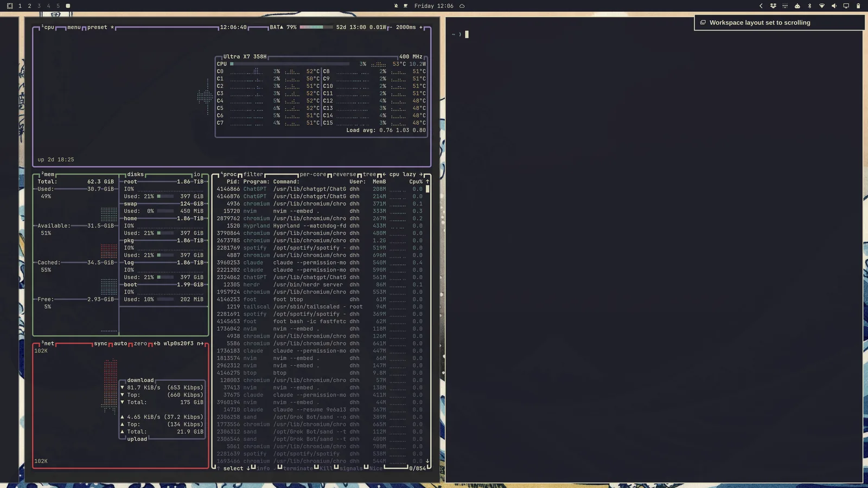
Task: Click the display monitor icon in the tray
Action: point(846,6)
